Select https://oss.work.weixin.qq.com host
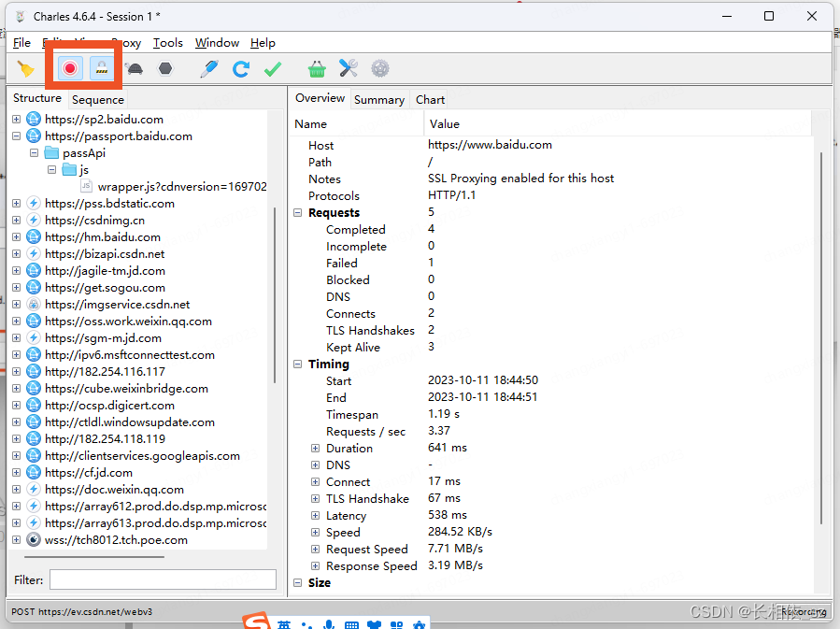Screen dimensions: 840x629 129,321
